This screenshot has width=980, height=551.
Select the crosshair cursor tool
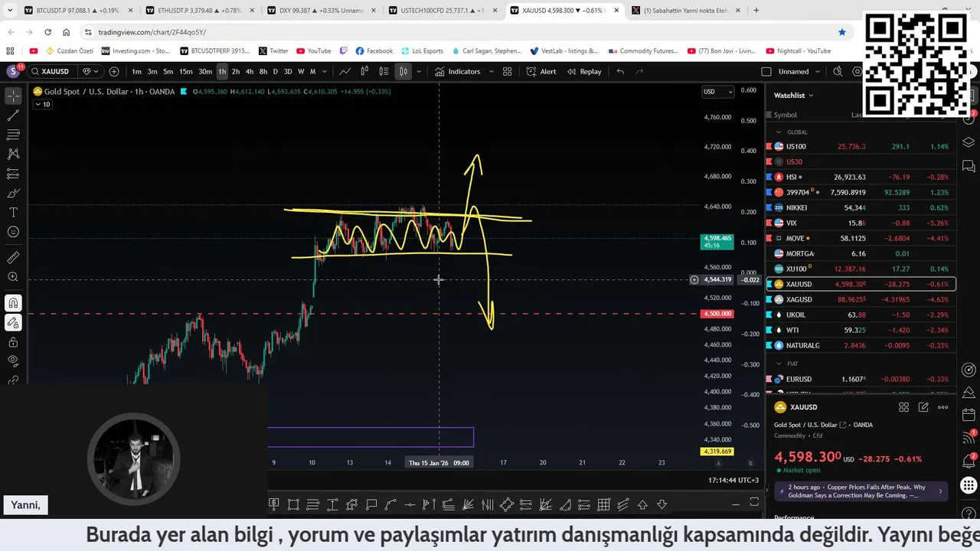13,96
